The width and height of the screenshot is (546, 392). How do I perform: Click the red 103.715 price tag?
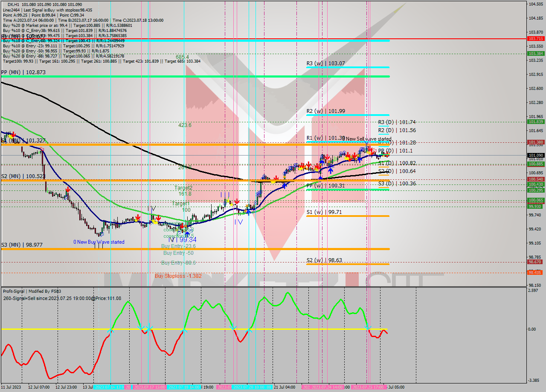tap(536, 39)
